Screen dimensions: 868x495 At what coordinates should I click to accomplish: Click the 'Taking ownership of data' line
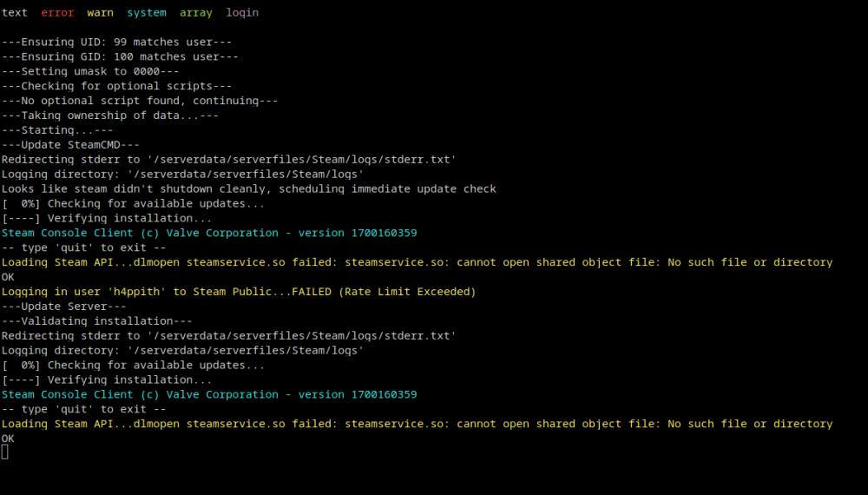point(110,115)
